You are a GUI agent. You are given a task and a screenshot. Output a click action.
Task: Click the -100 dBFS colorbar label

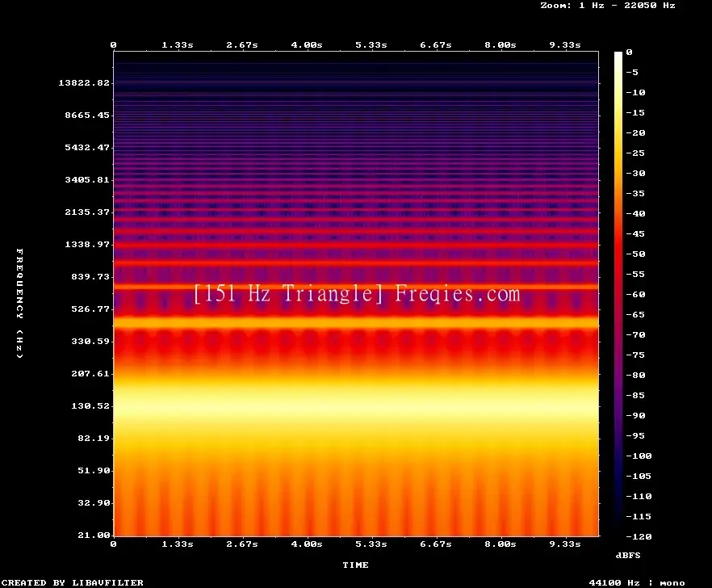639,456
